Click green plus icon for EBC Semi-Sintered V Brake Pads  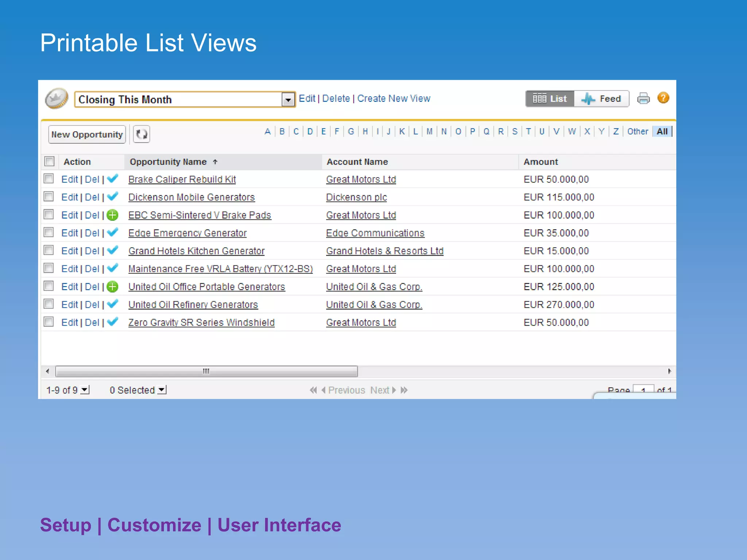click(113, 215)
